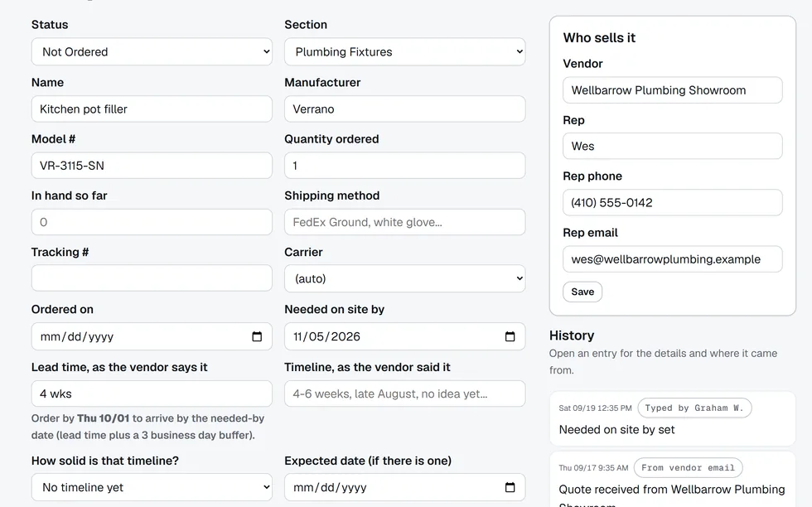Click the Needed on site by date 11/05/2026
The width and height of the screenshot is (812, 507).
pyautogui.click(x=326, y=336)
